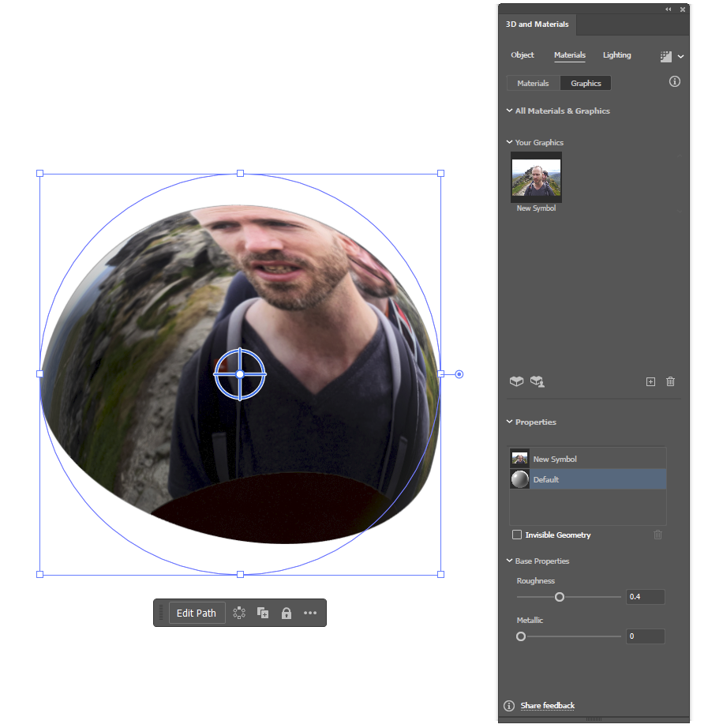Click the info icon beside Graphics tab

[x=675, y=81]
